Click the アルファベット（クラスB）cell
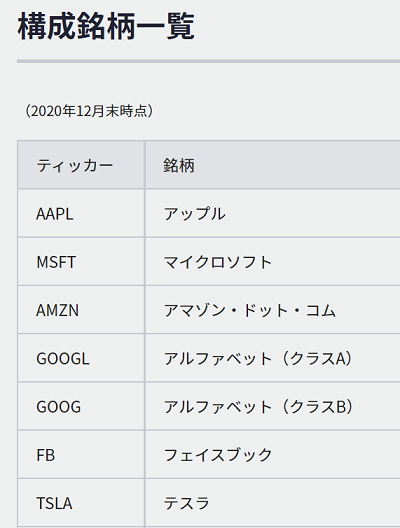Screen dimensions: 400x528 click(273, 406)
